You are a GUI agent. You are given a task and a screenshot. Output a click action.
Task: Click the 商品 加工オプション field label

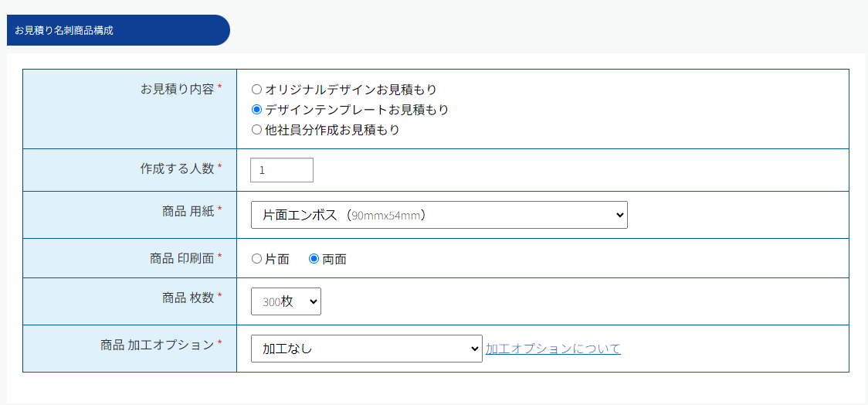pos(157,345)
